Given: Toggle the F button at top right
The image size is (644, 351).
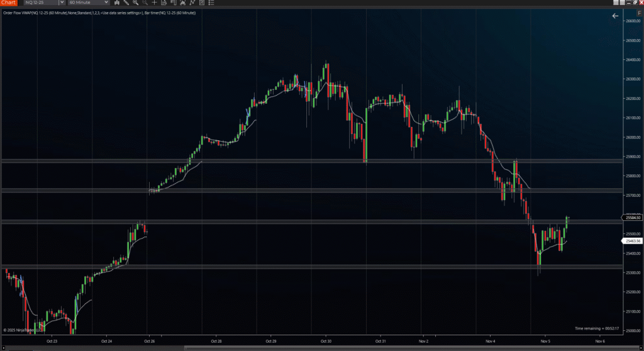Looking at the screenshot, I should pyautogui.click(x=638, y=3).
